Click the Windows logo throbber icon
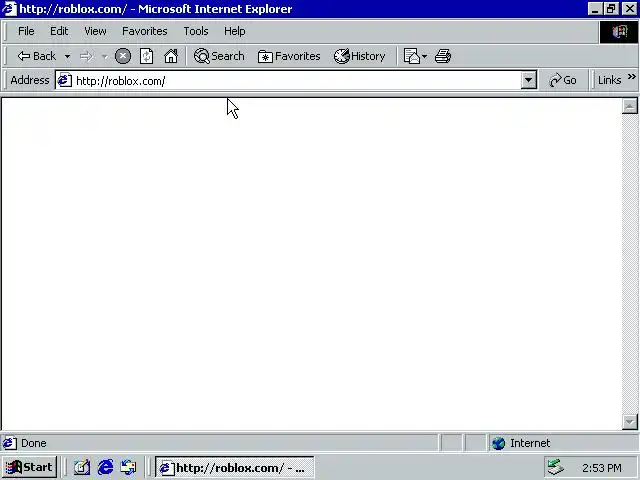 (619, 31)
